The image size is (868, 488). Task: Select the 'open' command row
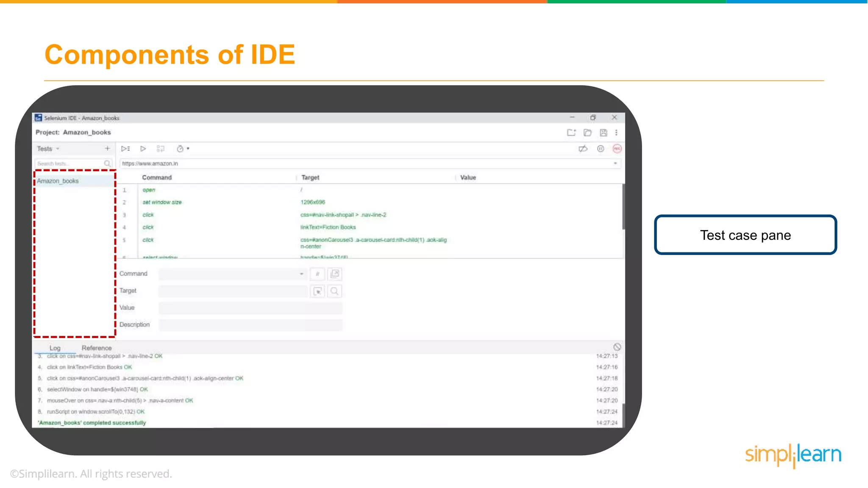(370, 190)
